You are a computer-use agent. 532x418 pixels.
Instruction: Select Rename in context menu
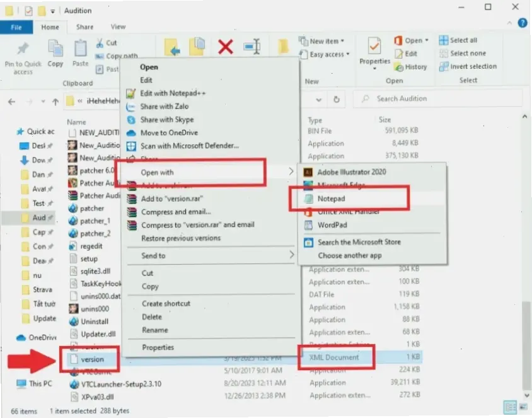pyautogui.click(x=155, y=330)
